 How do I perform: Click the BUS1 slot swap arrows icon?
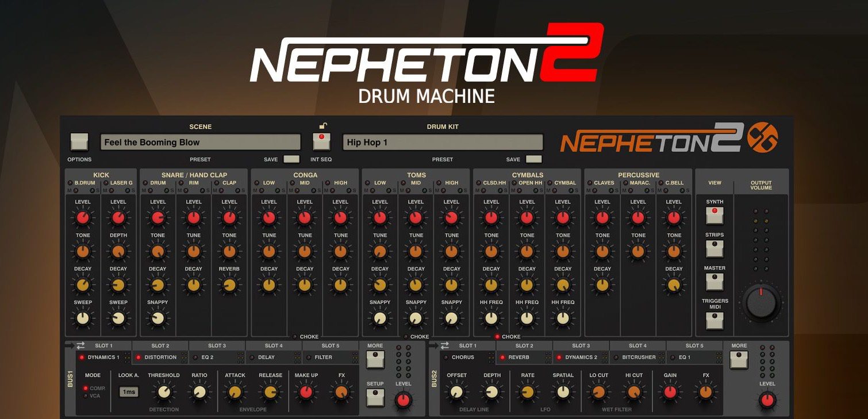[80, 345]
